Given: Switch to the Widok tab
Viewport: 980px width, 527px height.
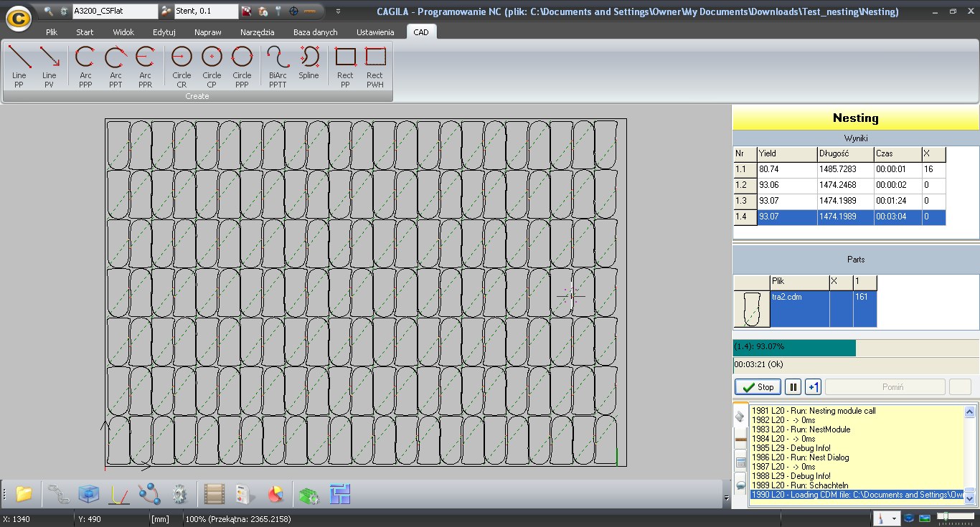Looking at the screenshot, I should (x=123, y=32).
